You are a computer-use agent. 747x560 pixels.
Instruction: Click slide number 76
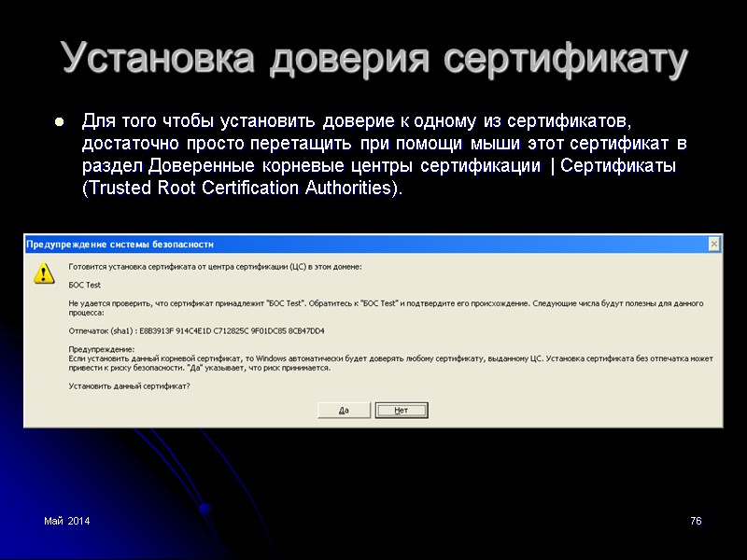click(696, 521)
